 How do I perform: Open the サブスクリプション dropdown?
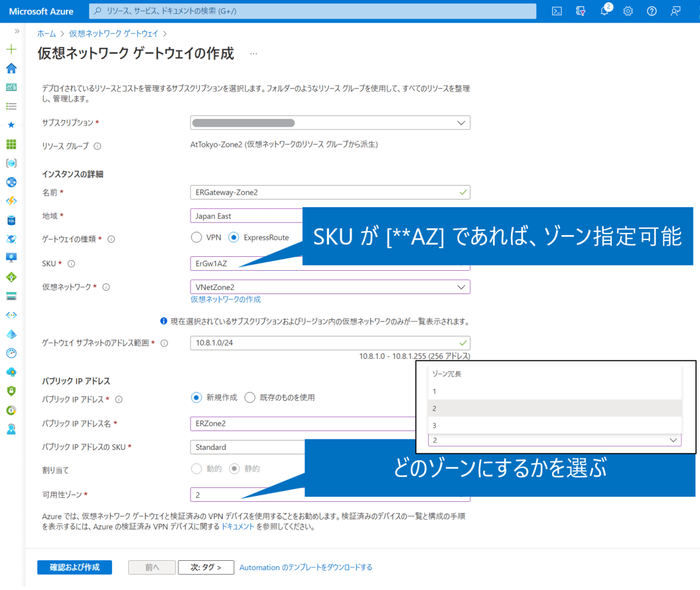(x=330, y=123)
